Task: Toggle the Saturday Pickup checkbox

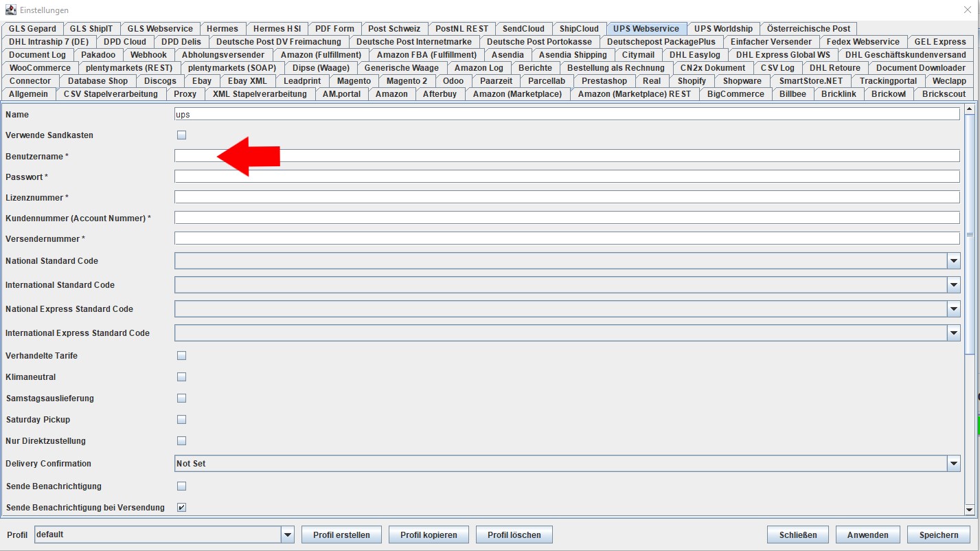Action: (x=181, y=420)
